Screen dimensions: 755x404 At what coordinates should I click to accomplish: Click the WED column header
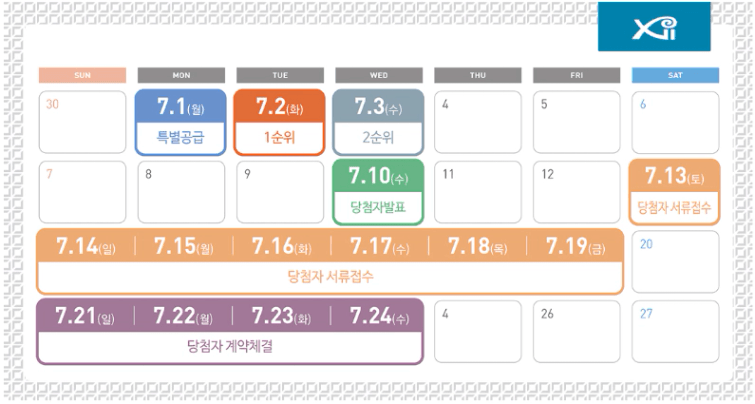pos(379,75)
